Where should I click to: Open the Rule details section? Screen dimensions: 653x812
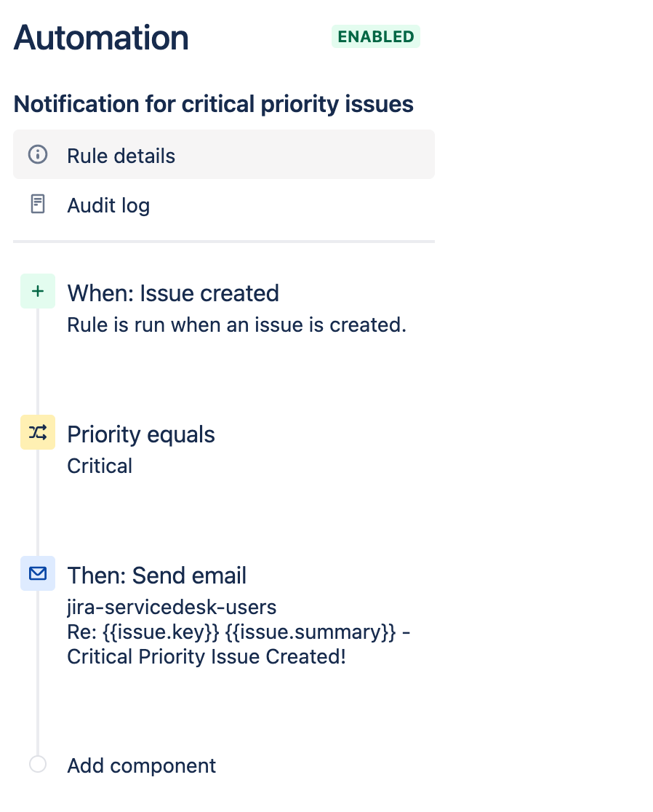pos(121,155)
